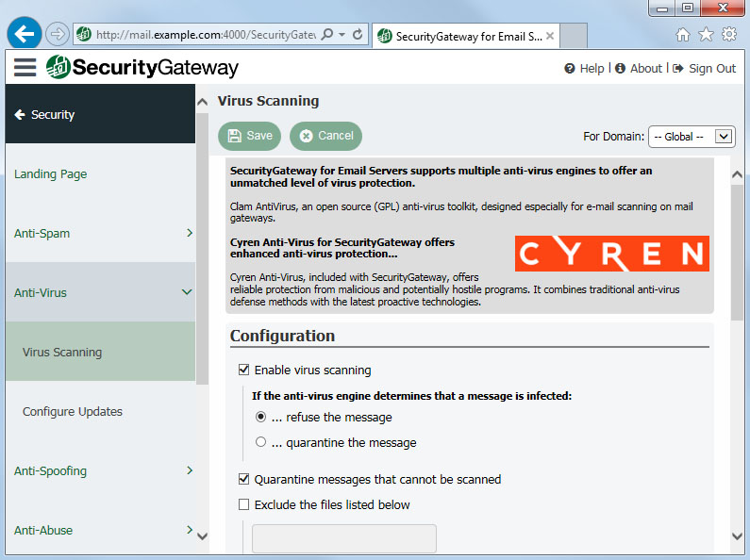
Task: Toggle Enable virus scanning checkbox
Action: coord(244,370)
